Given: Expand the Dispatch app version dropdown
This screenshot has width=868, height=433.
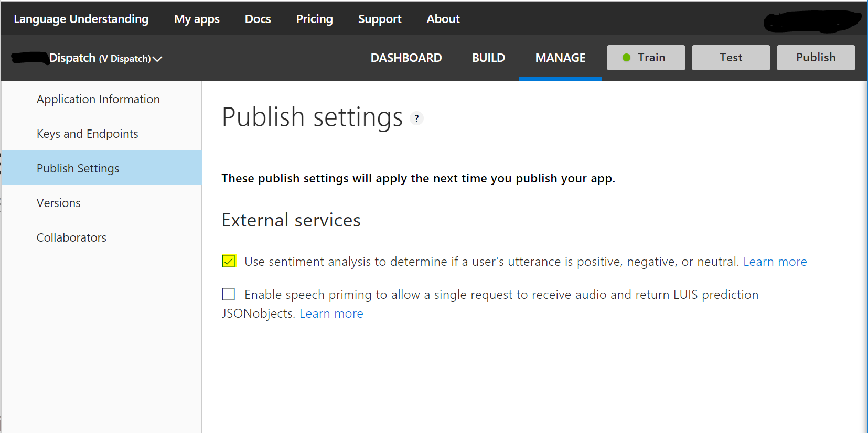Looking at the screenshot, I should (157, 59).
